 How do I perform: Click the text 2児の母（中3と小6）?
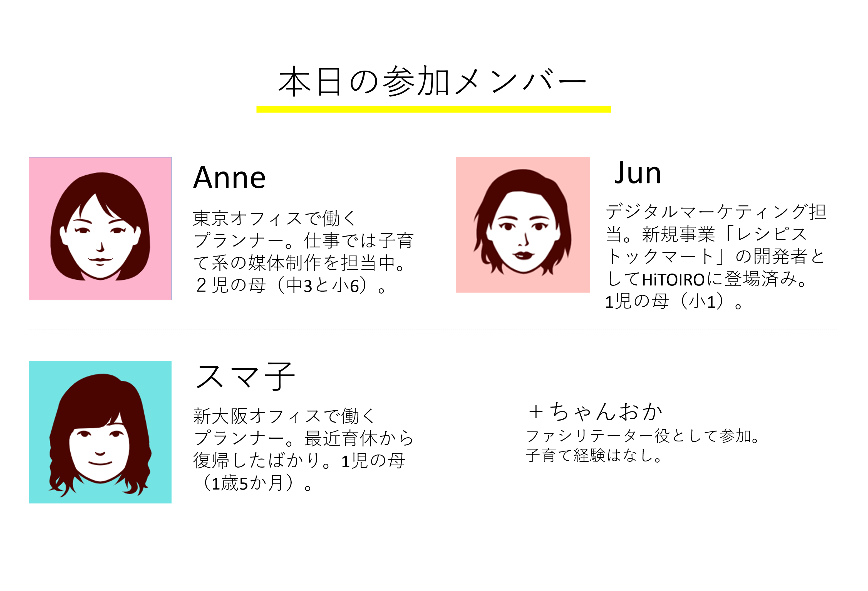pos(291,285)
